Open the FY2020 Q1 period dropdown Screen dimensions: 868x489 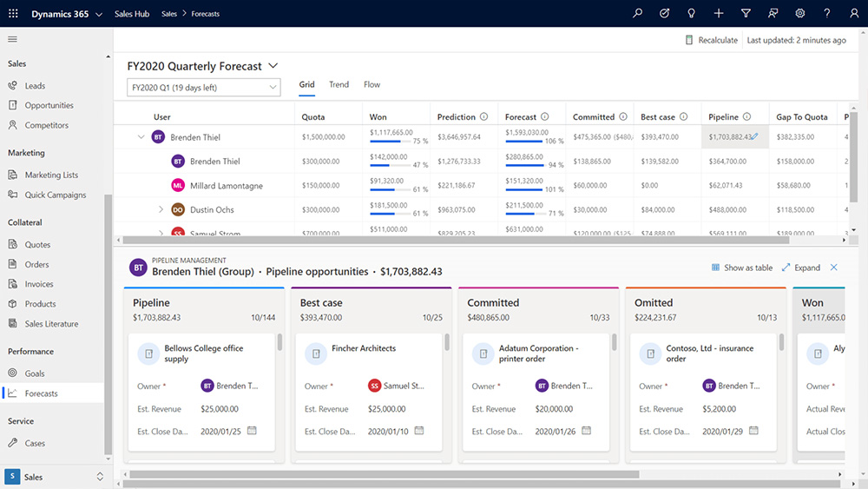point(204,88)
